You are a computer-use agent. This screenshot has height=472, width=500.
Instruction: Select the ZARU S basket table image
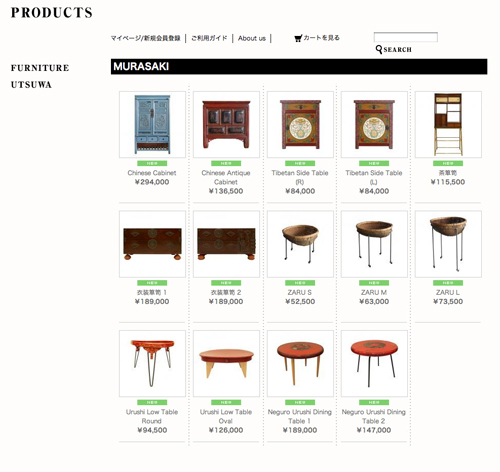pyautogui.click(x=300, y=244)
